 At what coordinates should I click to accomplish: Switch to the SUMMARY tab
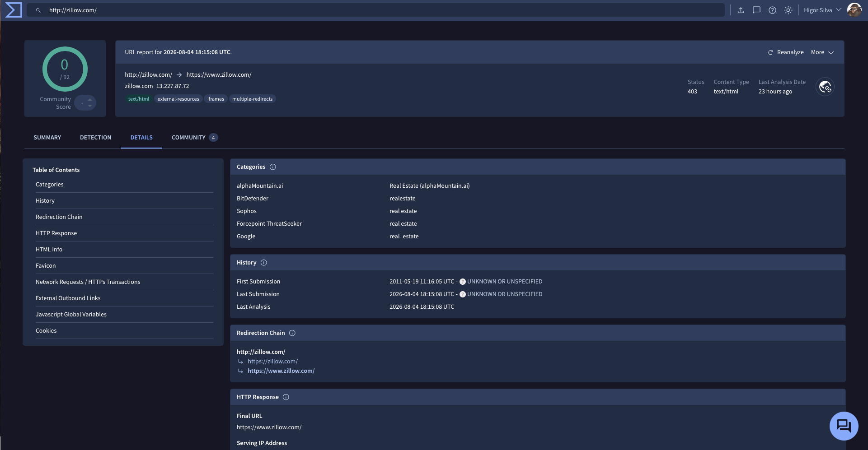(x=47, y=138)
